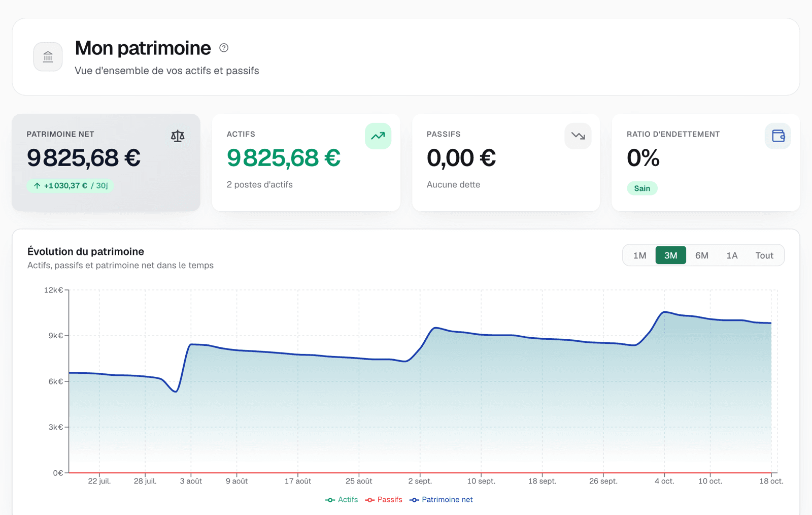This screenshot has width=812, height=515.
Task: Click the 22 juil. label on the chart axis
Action: click(x=99, y=481)
